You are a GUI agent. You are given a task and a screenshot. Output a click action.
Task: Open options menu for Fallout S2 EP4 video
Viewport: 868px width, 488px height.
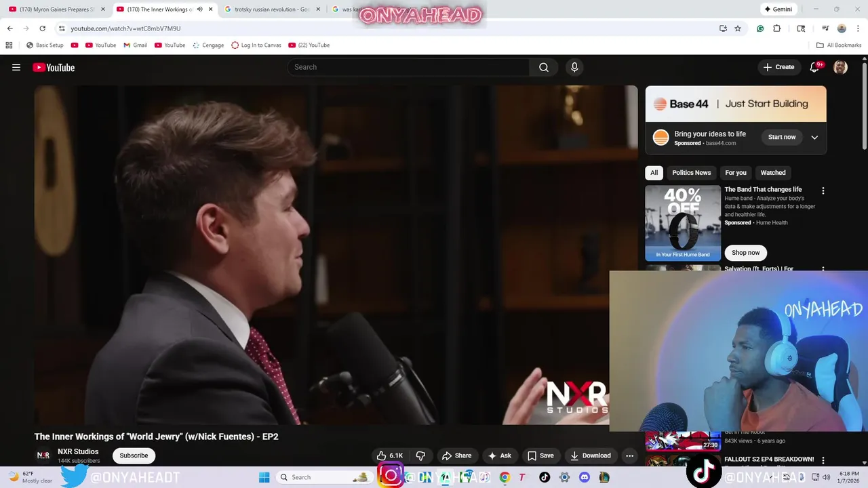click(823, 460)
